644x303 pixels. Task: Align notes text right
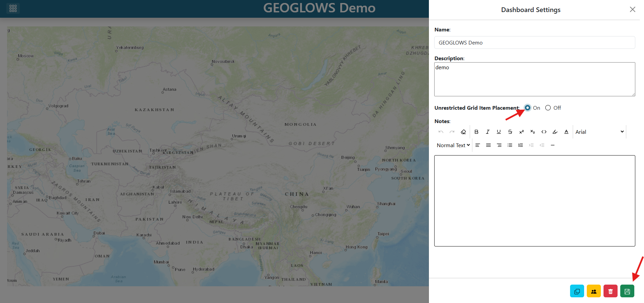tap(499, 145)
